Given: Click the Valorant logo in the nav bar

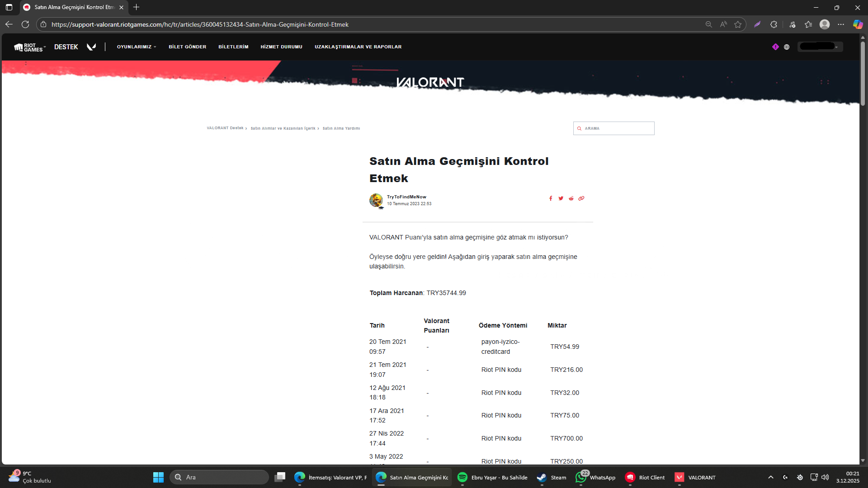Looking at the screenshot, I should point(91,47).
